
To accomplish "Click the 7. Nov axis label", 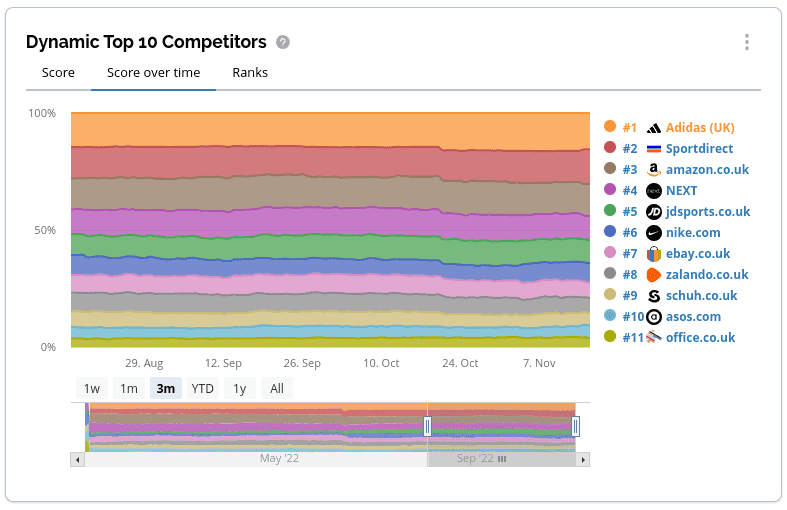I will 539,363.
